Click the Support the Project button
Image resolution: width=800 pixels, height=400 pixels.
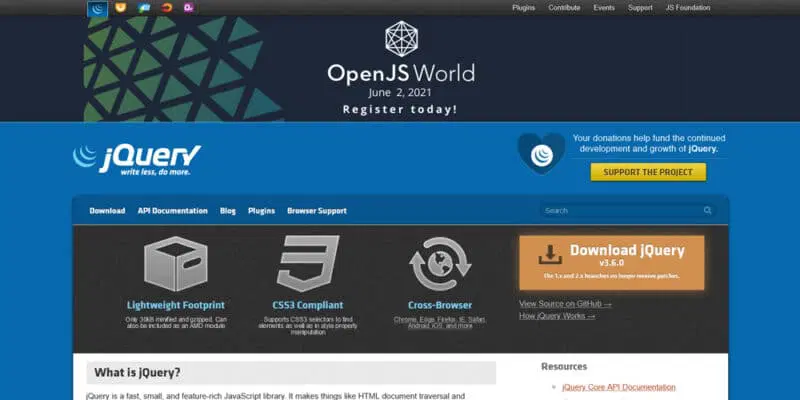pyautogui.click(x=648, y=172)
